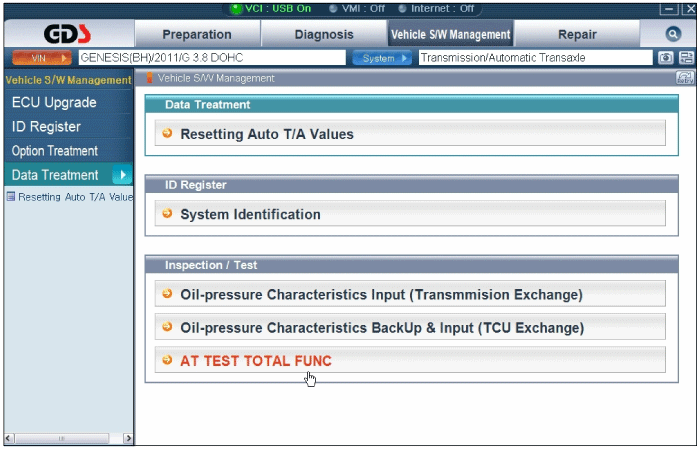Click the magnifier search icon
This screenshot has height=449, width=700.
[x=673, y=34]
